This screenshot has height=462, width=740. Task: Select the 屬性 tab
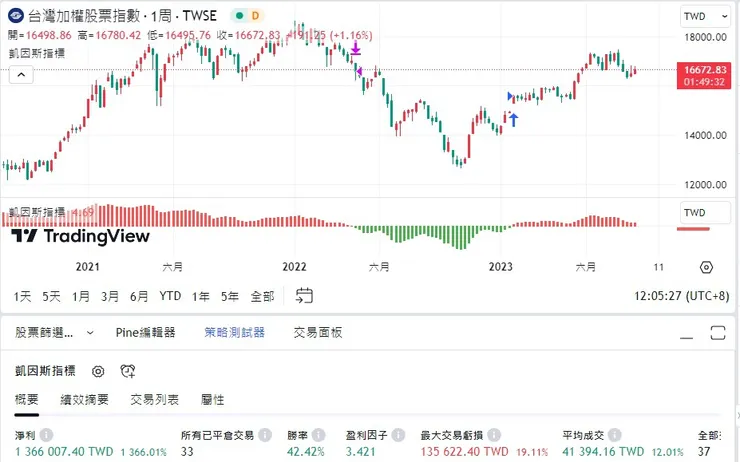(x=212, y=400)
